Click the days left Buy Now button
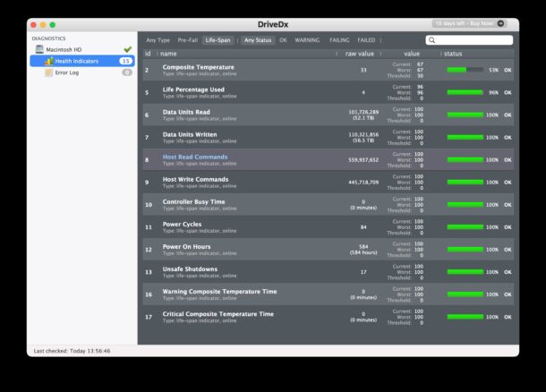 (x=469, y=23)
